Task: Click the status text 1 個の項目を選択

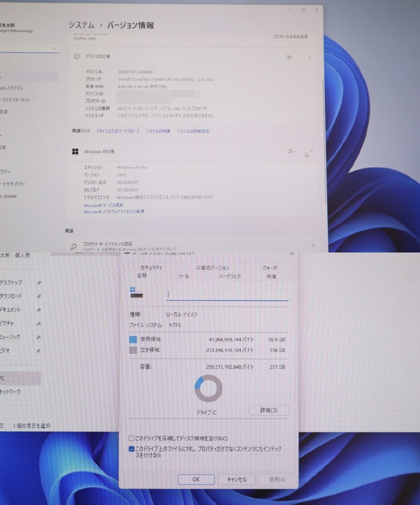Action: pyautogui.click(x=32, y=426)
